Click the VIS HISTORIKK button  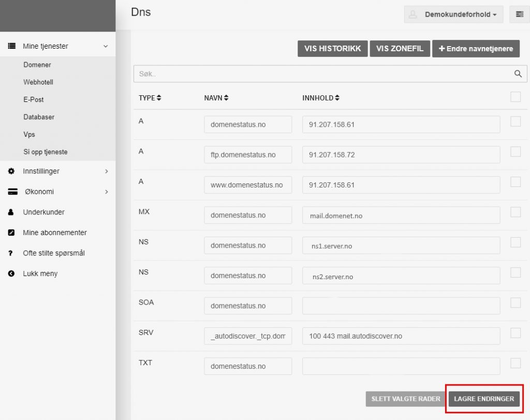[x=333, y=49]
